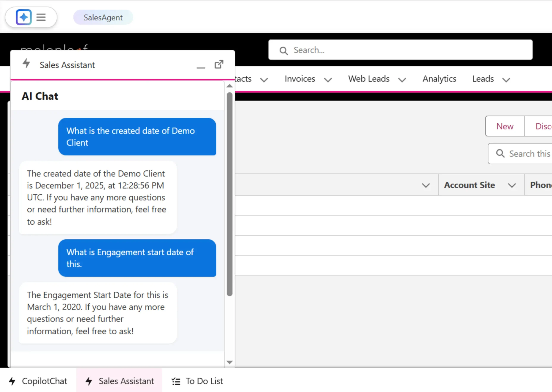Open the Web Leads dropdown arrow
The width and height of the screenshot is (552, 392).
pos(402,80)
